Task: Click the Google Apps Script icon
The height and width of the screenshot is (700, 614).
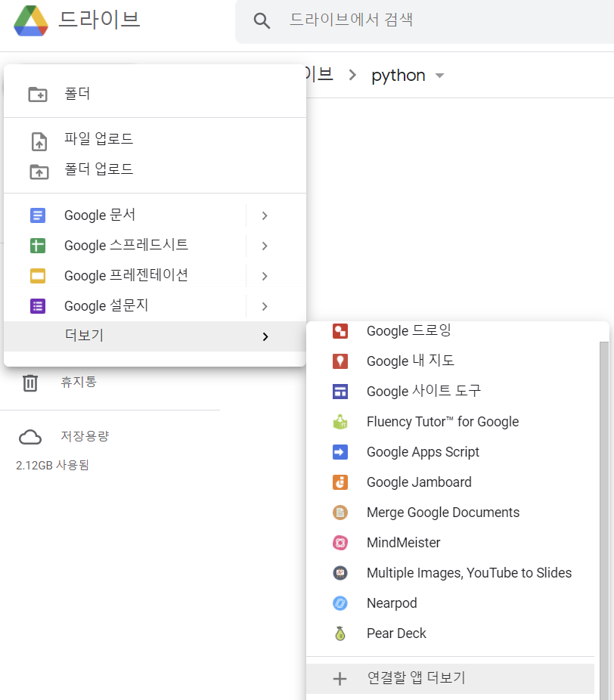Action: coord(340,452)
